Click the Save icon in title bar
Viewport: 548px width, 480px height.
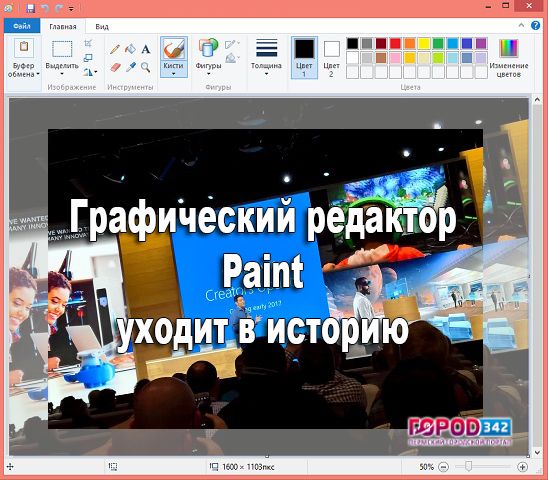[31, 8]
